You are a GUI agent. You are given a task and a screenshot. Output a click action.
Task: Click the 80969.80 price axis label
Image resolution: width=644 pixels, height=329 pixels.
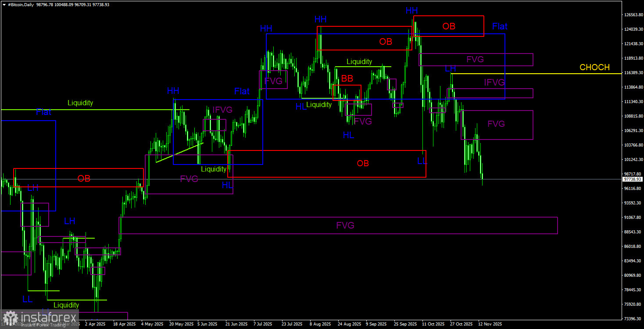pos(632,275)
